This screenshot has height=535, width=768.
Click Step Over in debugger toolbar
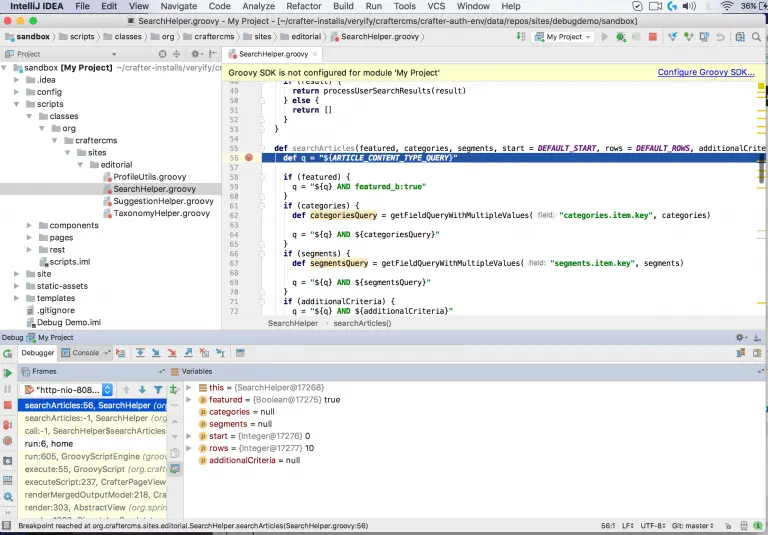[x=141, y=353]
